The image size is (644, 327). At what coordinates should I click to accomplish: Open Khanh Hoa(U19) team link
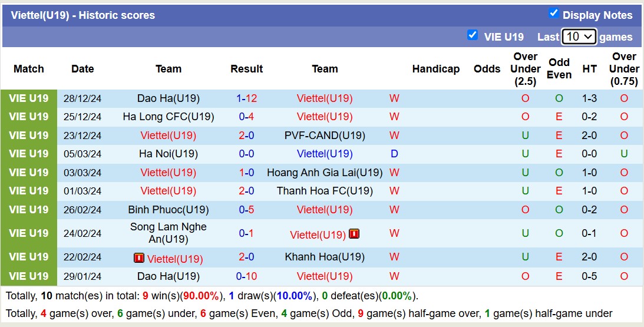coord(325,257)
